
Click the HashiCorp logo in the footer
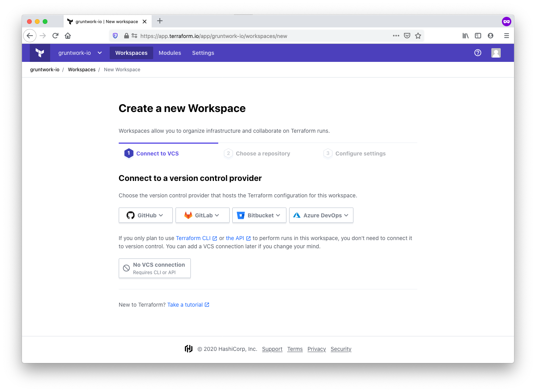click(x=188, y=349)
